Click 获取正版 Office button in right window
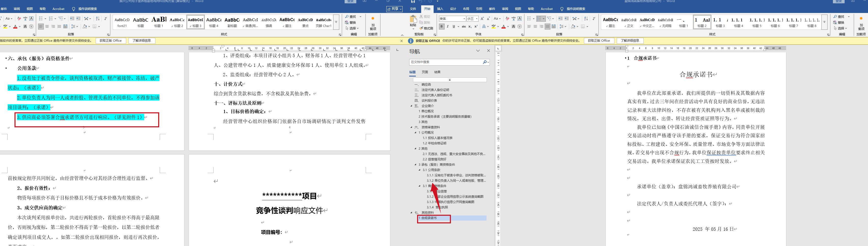 pos(599,41)
